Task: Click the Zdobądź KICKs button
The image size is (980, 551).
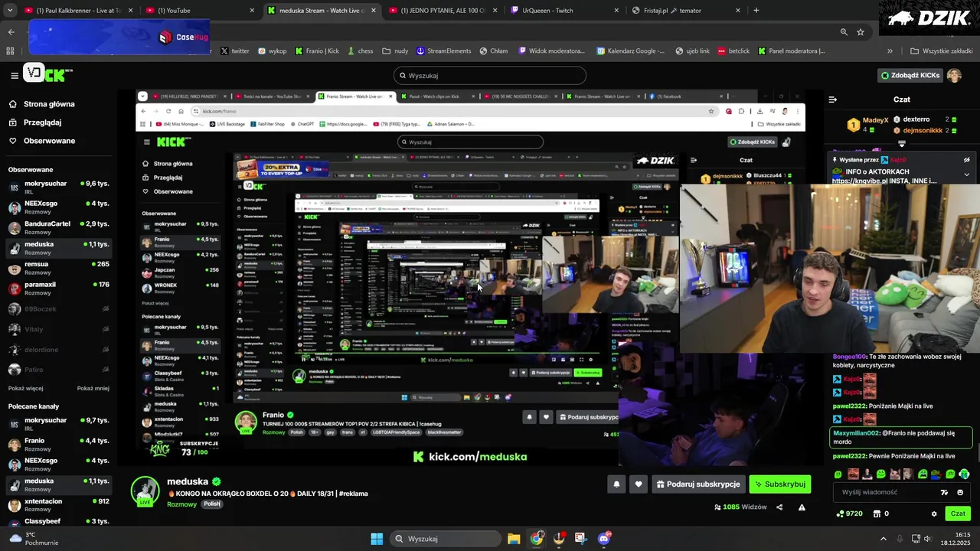Action: point(910,75)
